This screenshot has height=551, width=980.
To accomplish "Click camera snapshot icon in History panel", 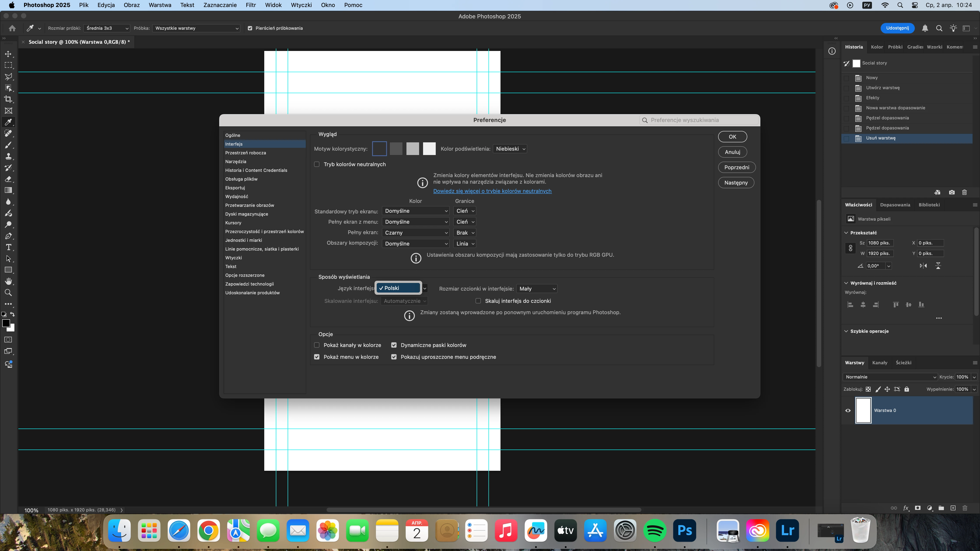I will click(x=952, y=192).
